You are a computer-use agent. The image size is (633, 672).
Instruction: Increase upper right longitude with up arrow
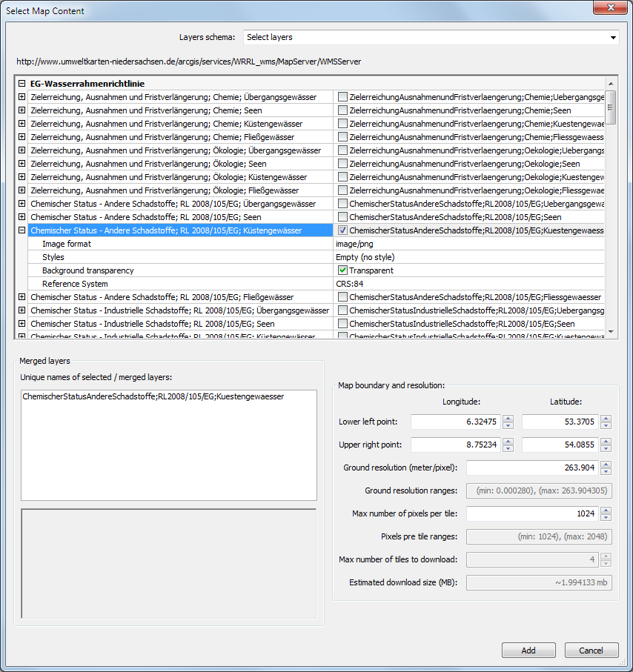(508, 442)
